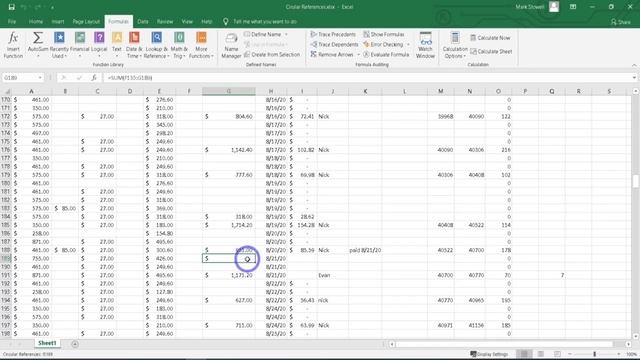Expand the formula bar
This screenshot has height=360, width=640.
pos(634,78)
